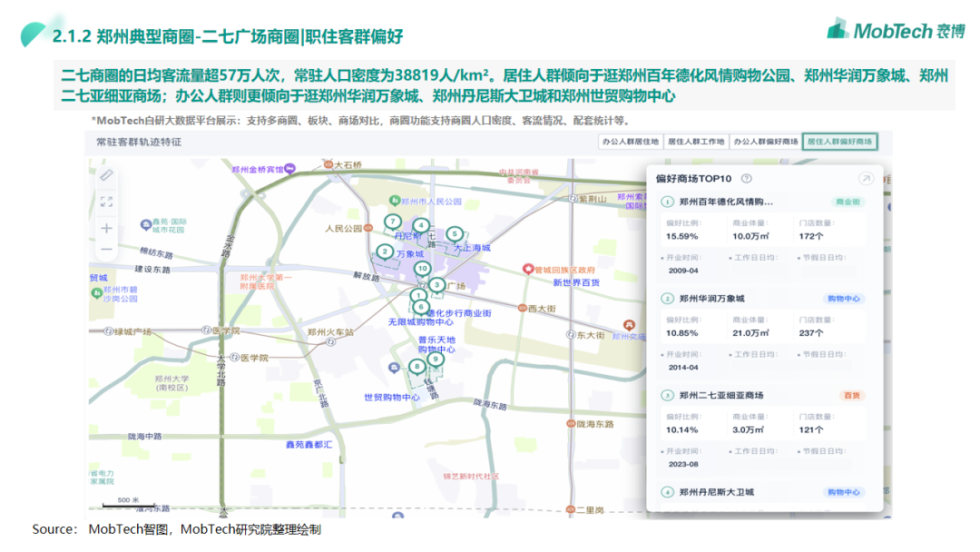Select the ruler distance measuring tool
The image size is (980, 552).
coord(106,174)
